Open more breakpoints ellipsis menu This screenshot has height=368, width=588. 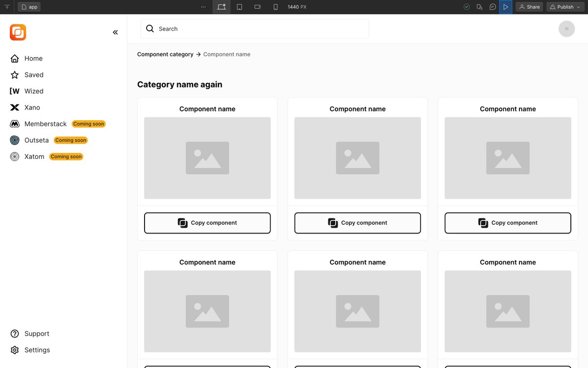(203, 7)
